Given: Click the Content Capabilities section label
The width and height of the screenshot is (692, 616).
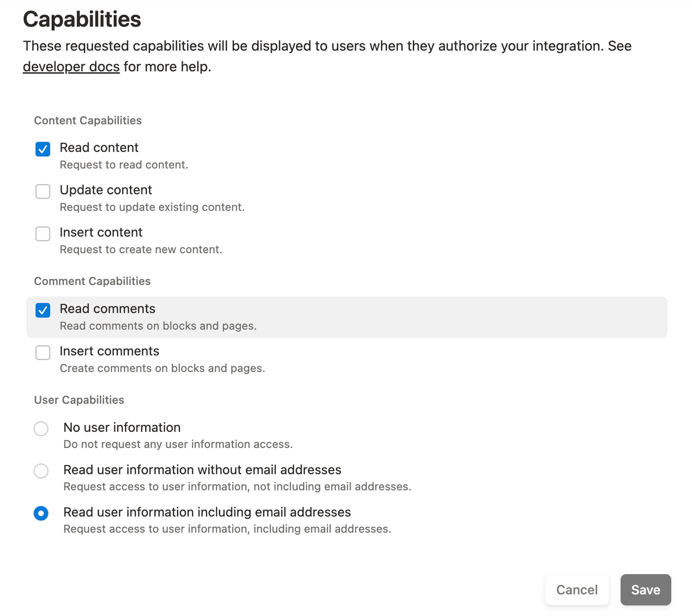Looking at the screenshot, I should point(88,120).
